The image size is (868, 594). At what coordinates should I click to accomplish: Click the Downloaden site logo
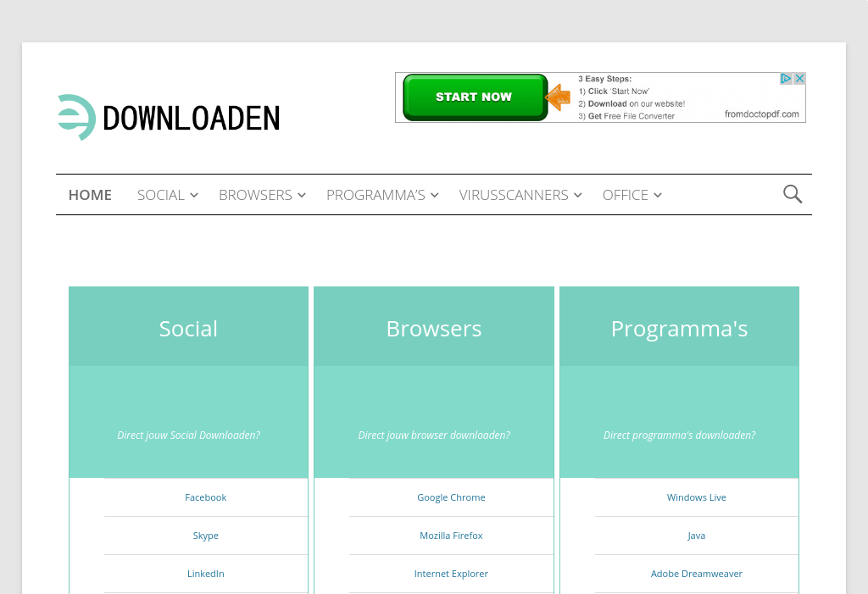pyautogui.click(x=169, y=118)
